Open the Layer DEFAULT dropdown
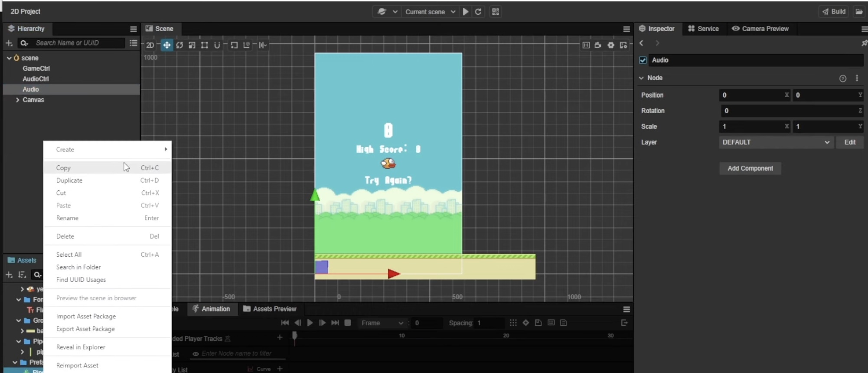The image size is (868, 373). [x=776, y=142]
